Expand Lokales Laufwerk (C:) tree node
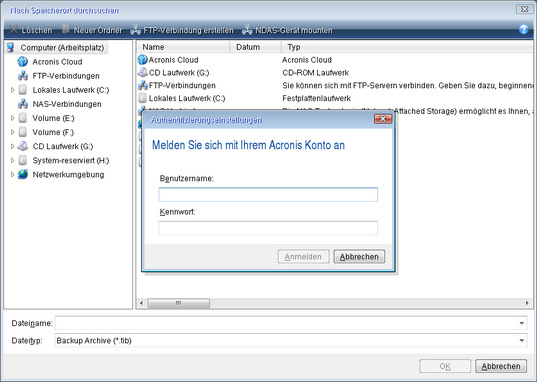The image size is (537, 382). [x=12, y=90]
